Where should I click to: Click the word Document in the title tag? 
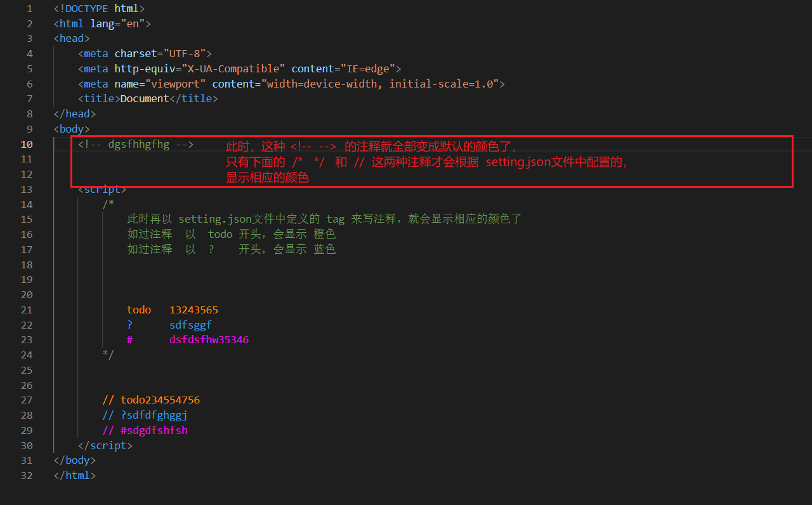[x=145, y=99]
